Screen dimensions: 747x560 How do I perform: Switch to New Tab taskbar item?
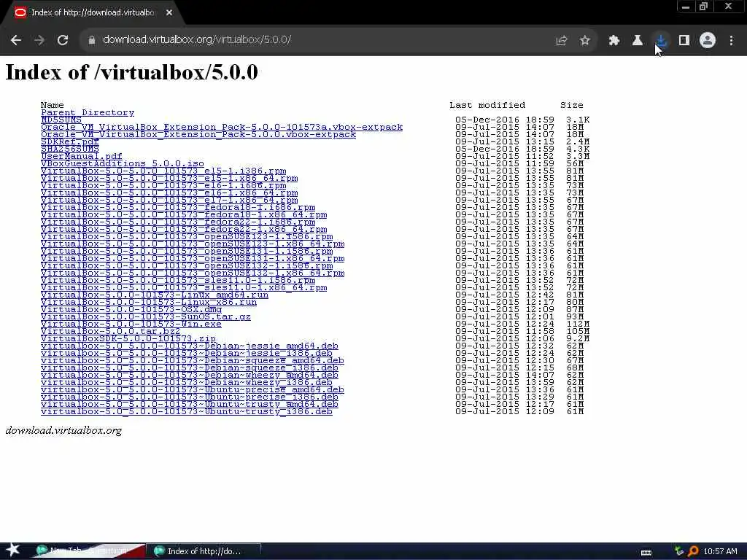click(88, 551)
